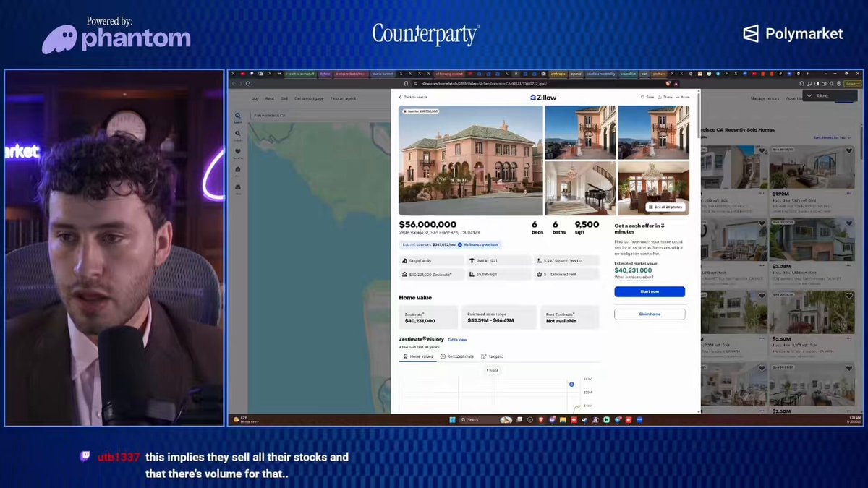
Task: Open the Rent menu in Zillow's navigation
Action: pos(270,98)
